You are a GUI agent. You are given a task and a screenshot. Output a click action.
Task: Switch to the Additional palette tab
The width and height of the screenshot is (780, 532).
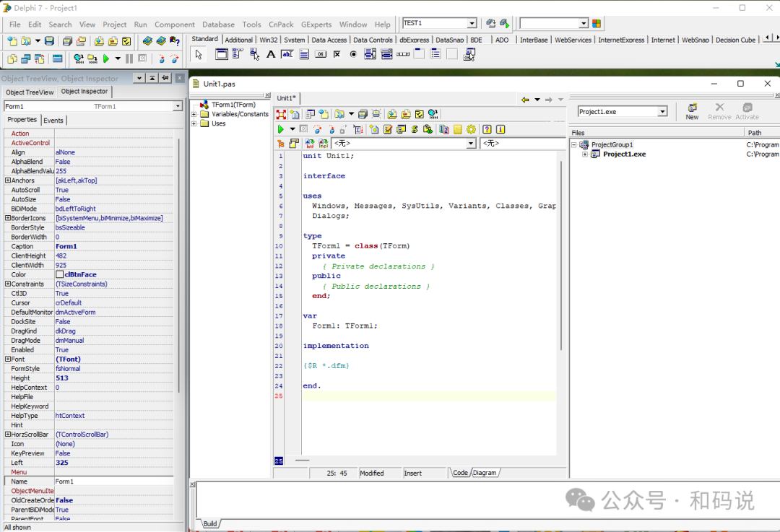[239, 40]
